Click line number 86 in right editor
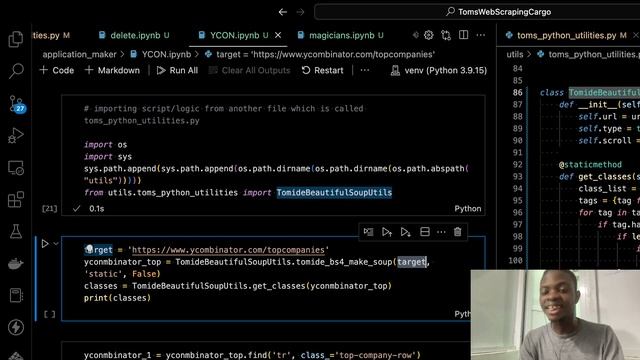 point(517,93)
